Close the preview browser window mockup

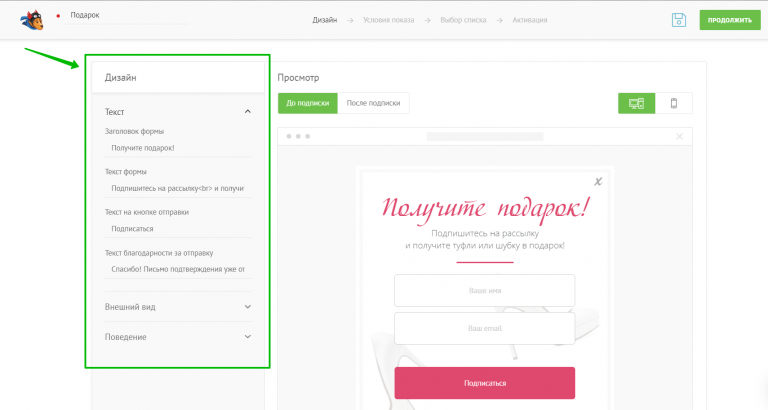[x=679, y=136]
